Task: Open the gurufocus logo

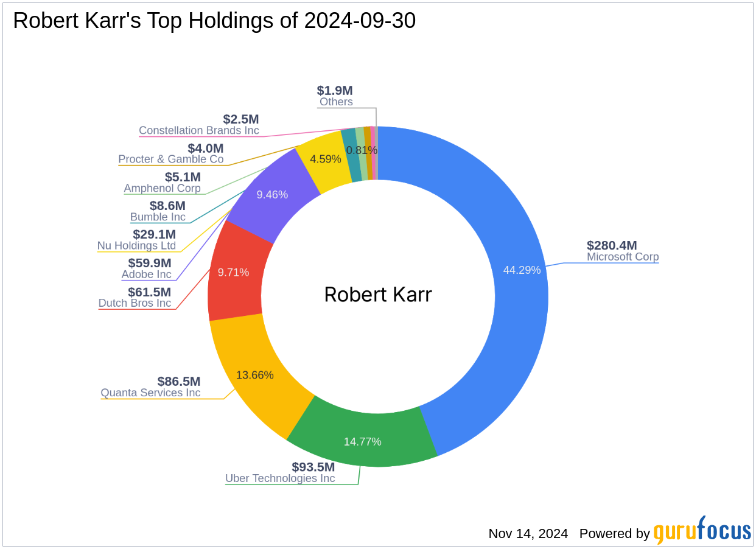Action: click(x=702, y=531)
